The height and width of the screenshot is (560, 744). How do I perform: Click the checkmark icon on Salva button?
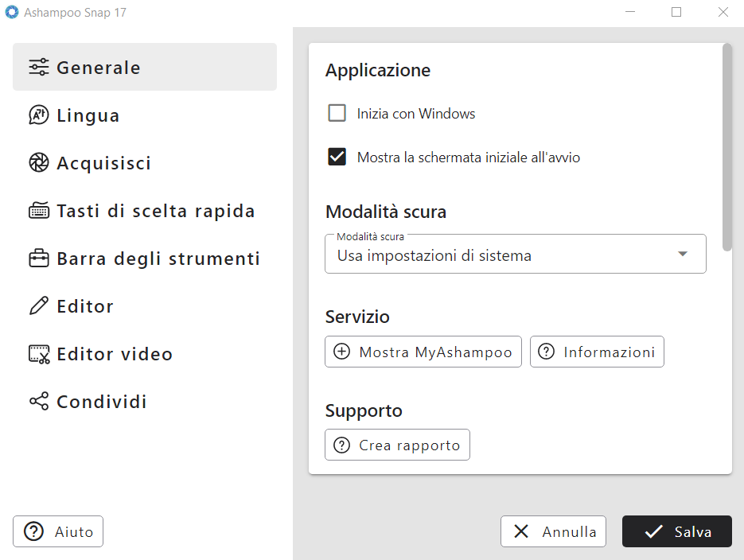653,531
